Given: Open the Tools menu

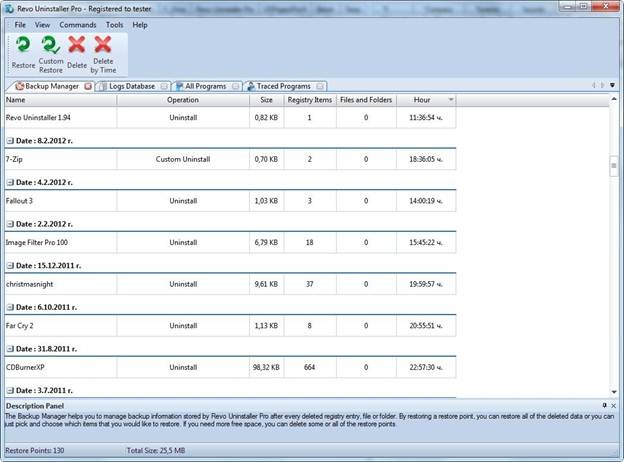Looking at the screenshot, I should point(114,24).
